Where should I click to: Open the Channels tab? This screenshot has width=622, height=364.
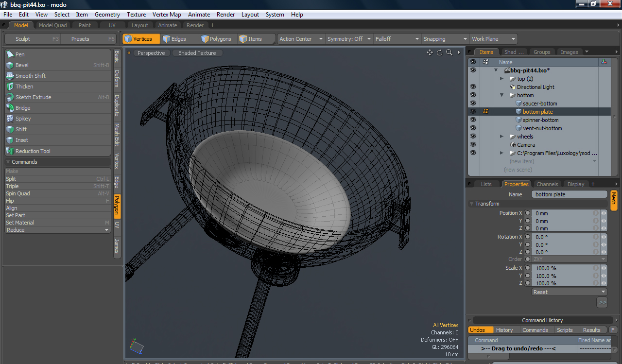[x=547, y=184]
